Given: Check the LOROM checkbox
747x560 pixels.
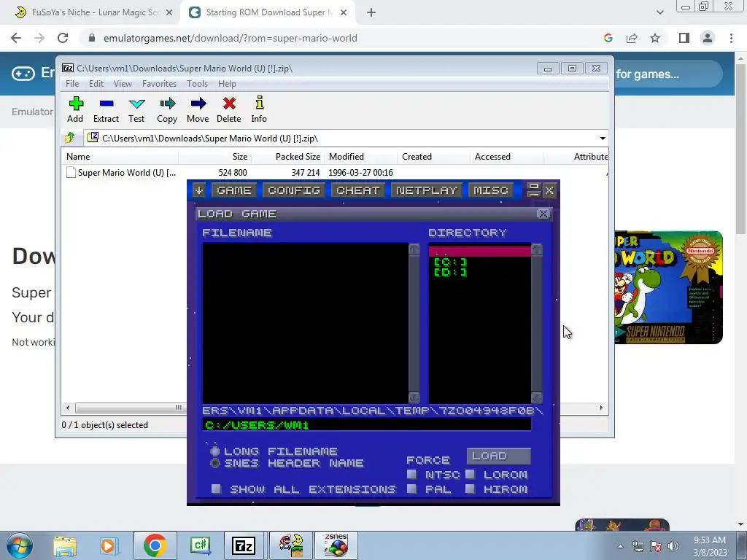Looking at the screenshot, I should [x=471, y=474].
